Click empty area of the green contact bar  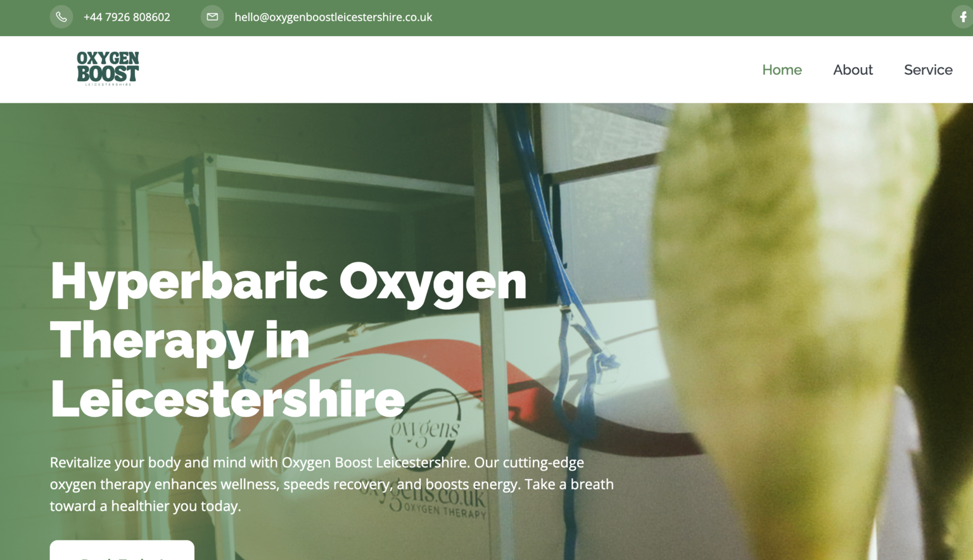coord(633,17)
